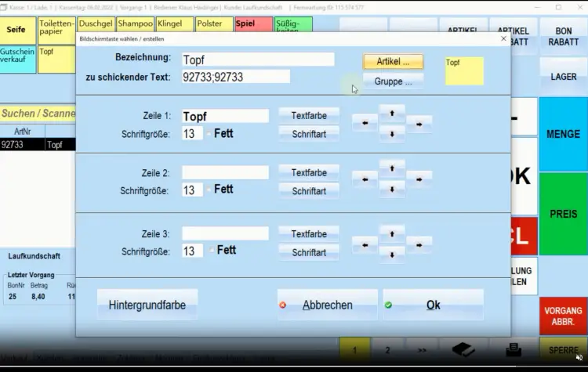Close the Bildschirmtaste dialog with X
Screen dimensions: 588x372
coord(503,38)
